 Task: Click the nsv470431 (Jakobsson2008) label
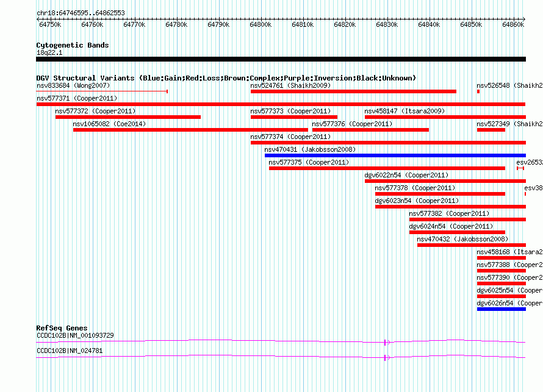click(310, 149)
